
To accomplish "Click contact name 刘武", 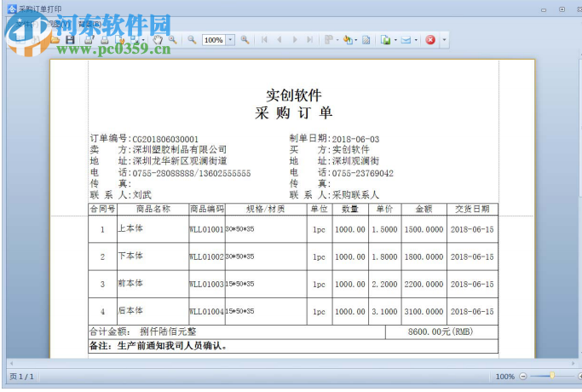I will pos(141,195).
